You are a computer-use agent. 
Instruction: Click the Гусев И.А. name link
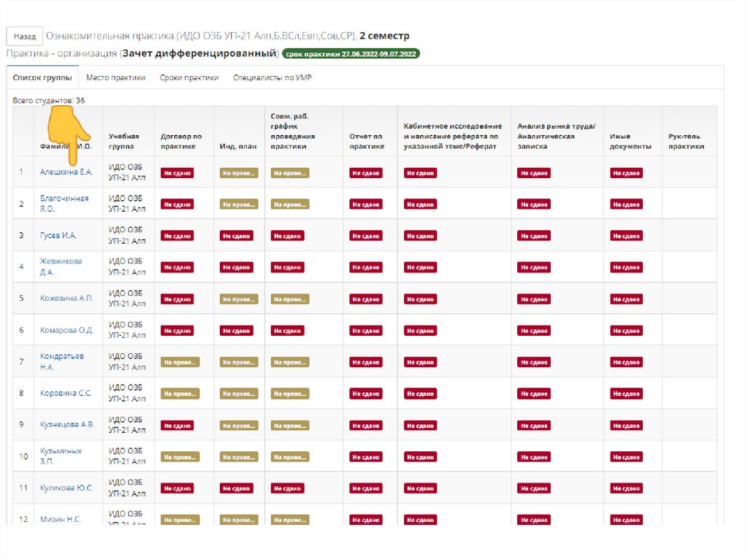tap(58, 236)
